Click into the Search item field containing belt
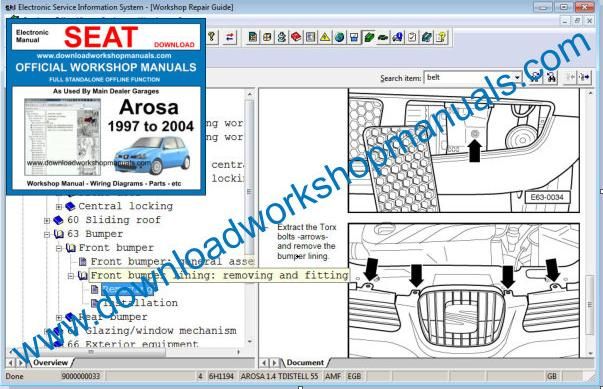 (469, 78)
